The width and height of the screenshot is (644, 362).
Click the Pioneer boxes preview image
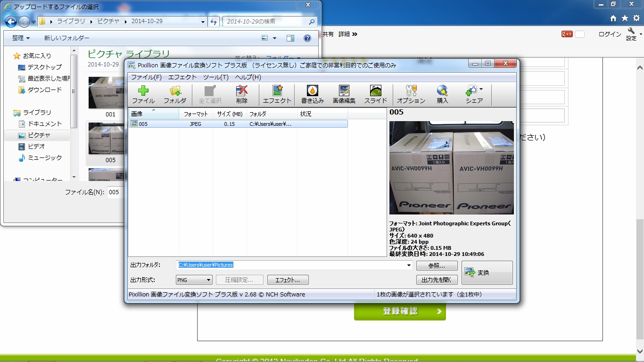pos(451,168)
